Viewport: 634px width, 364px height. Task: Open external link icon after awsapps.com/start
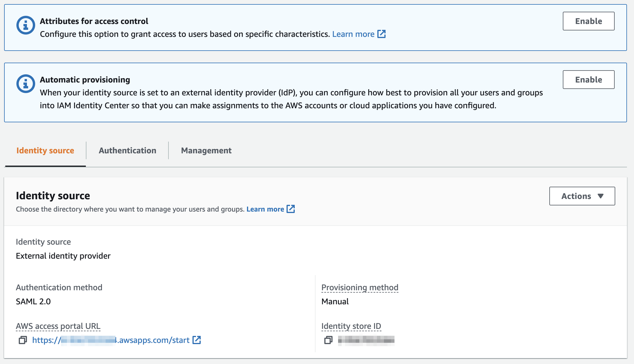(x=197, y=340)
